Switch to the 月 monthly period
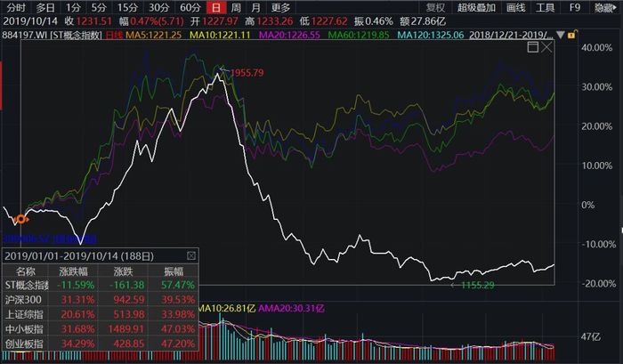 (x=256, y=7)
